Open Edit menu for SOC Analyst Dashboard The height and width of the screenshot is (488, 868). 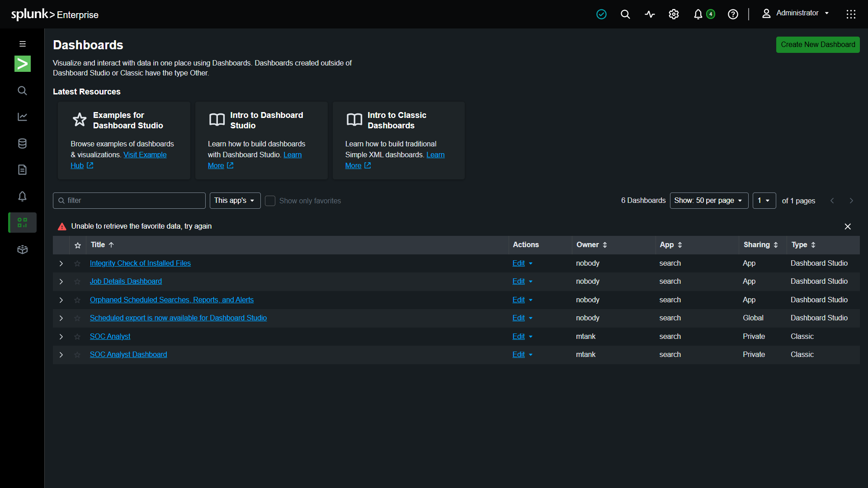523,355
